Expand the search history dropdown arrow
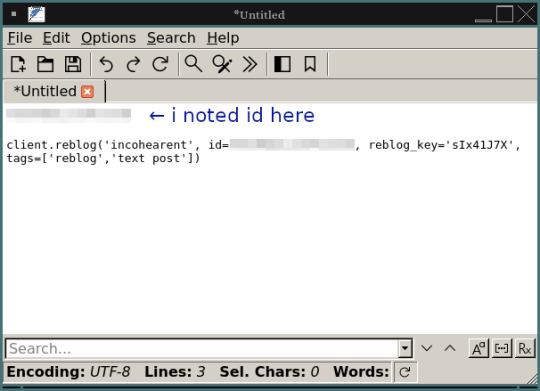540x391 pixels. click(405, 349)
